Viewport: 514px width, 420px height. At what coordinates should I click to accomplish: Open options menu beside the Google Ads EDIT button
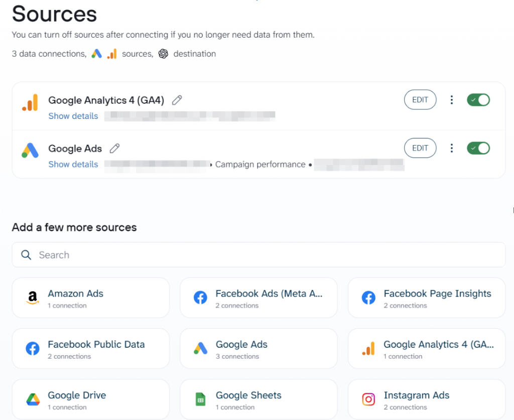tap(452, 148)
